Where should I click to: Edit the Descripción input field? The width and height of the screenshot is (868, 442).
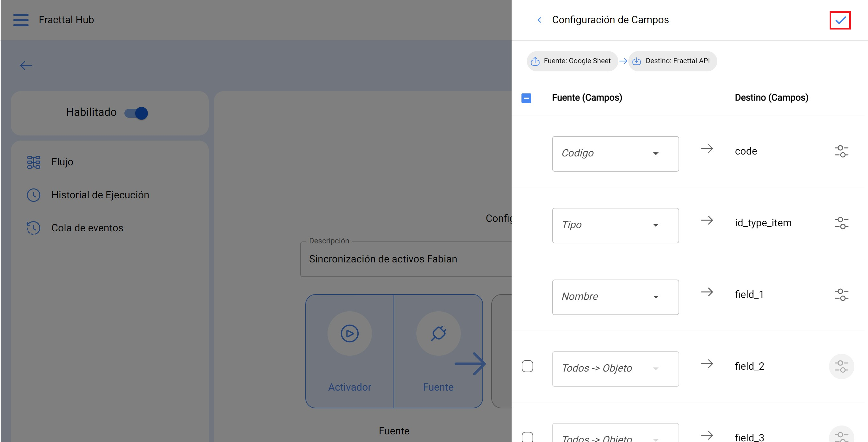click(406, 259)
